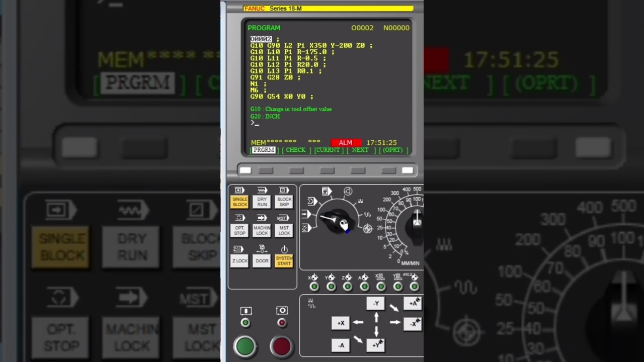This screenshot has height=362, width=644.
Task: Select the hatched tape mode icon on dial
Action: click(306, 228)
